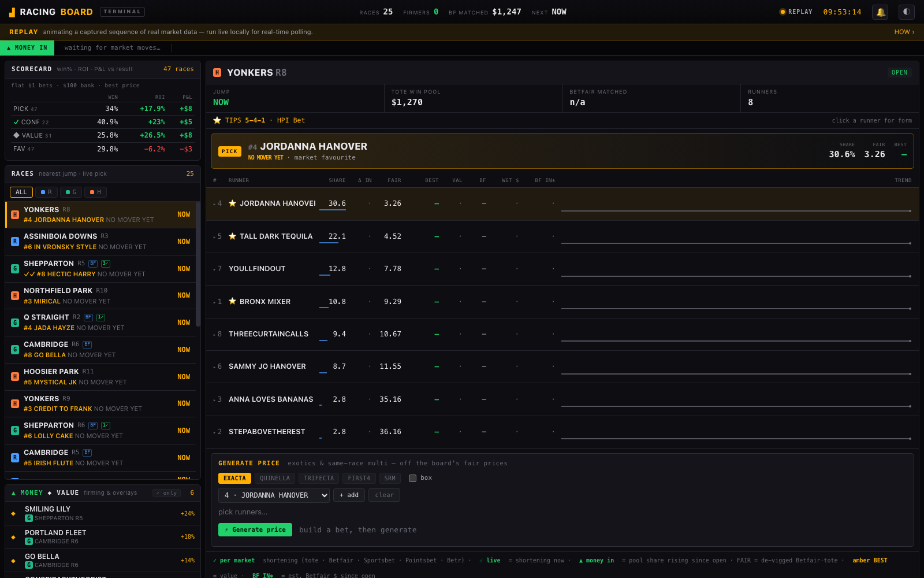Click the trend line for Jordanna Hanover

point(736,211)
